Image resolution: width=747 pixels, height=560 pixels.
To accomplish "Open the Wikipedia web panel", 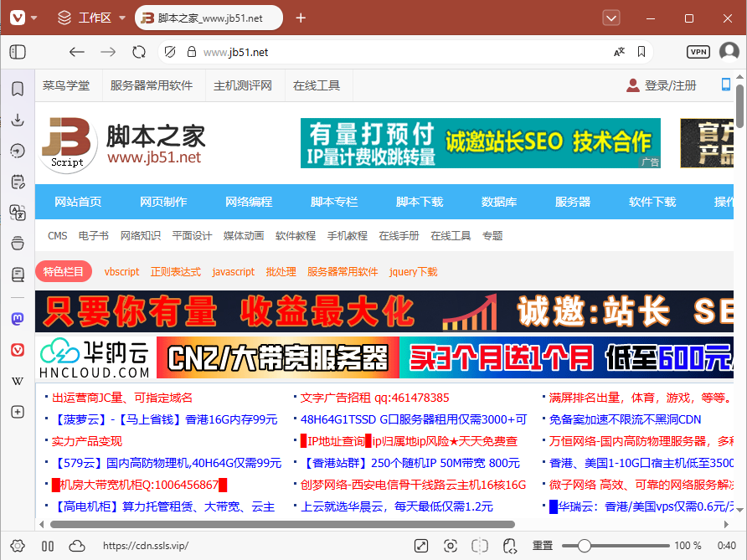I will 18,381.
